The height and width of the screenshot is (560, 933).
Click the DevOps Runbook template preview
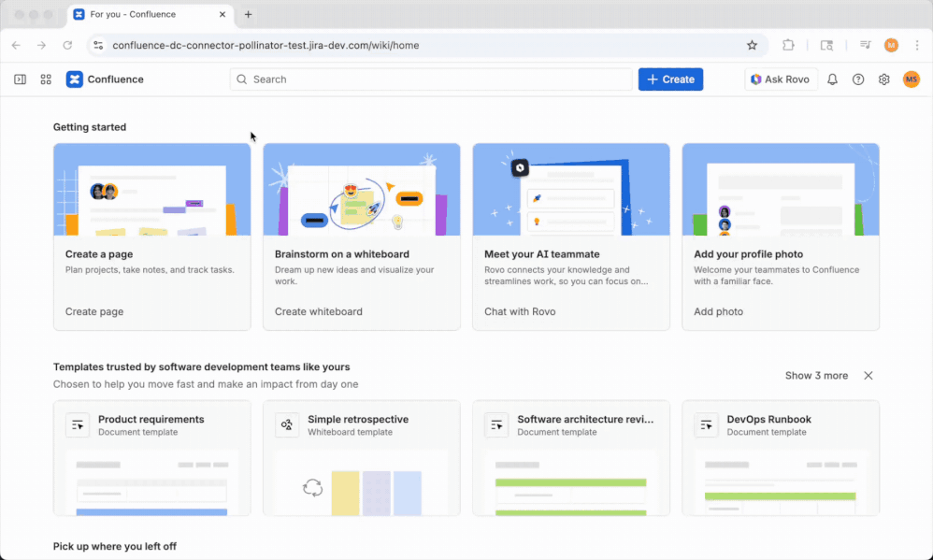coord(781,482)
